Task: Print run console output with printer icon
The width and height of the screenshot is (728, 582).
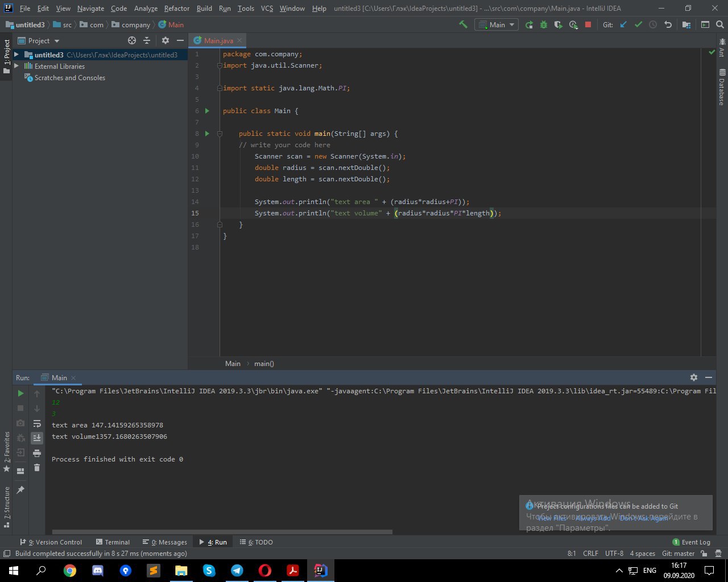Action: 37,453
